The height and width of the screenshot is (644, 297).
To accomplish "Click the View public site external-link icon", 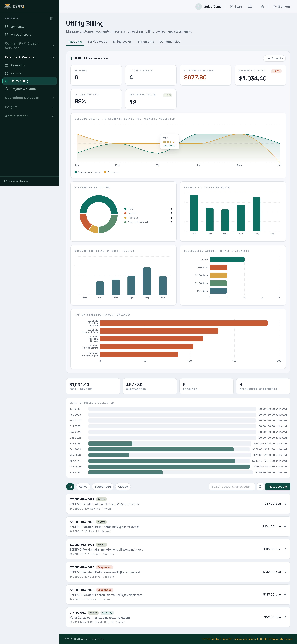I will 5,181.
